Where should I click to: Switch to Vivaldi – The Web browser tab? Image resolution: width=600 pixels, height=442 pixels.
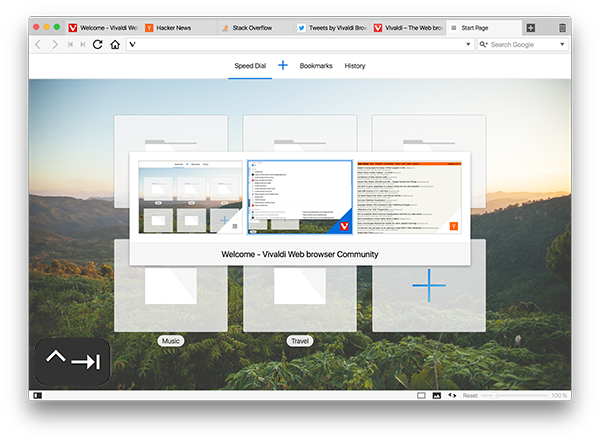408,28
